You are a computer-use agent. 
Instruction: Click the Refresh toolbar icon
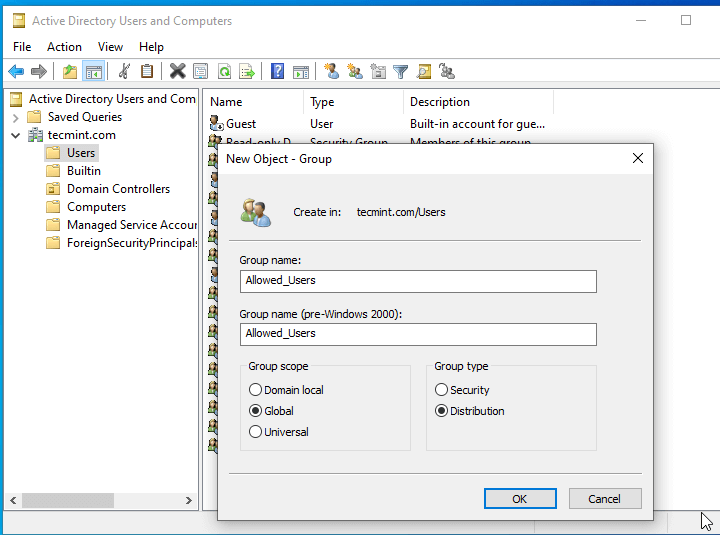(224, 71)
